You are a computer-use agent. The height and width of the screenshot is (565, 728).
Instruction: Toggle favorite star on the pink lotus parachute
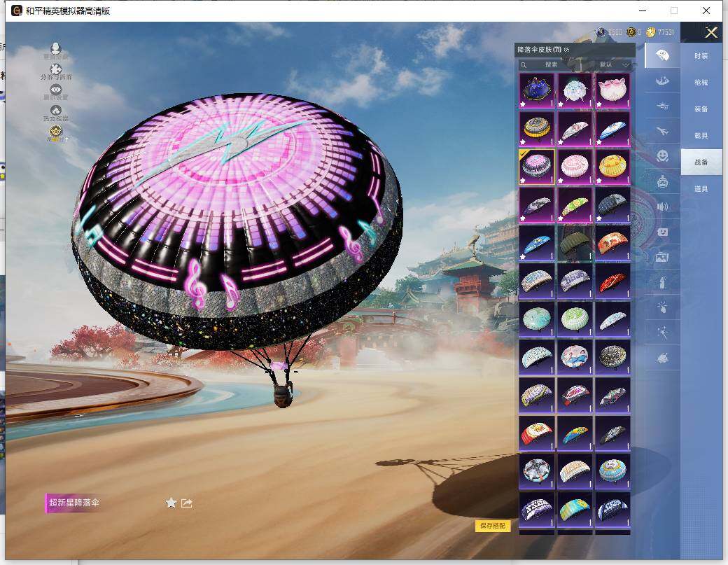[x=599, y=103]
